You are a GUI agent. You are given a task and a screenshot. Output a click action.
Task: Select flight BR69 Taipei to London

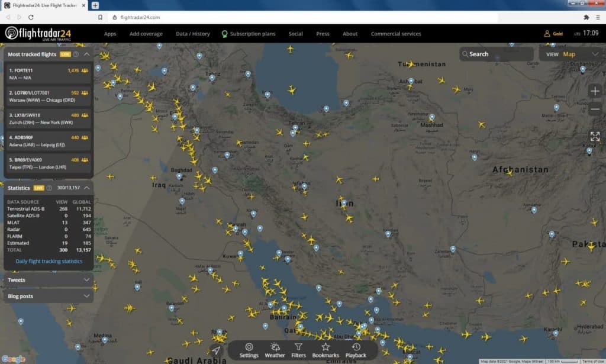pos(49,163)
